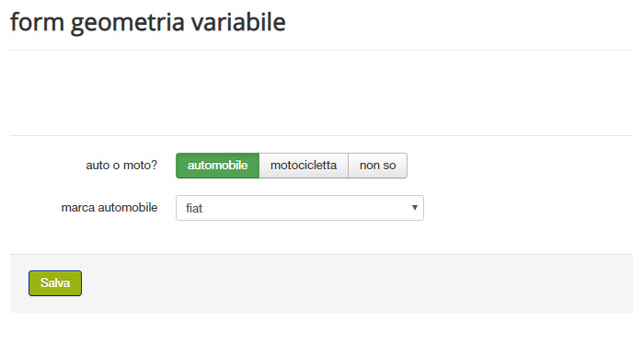Expand the brand list currently showing fiat
The width and height of the screenshot is (644, 344).
(300, 208)
